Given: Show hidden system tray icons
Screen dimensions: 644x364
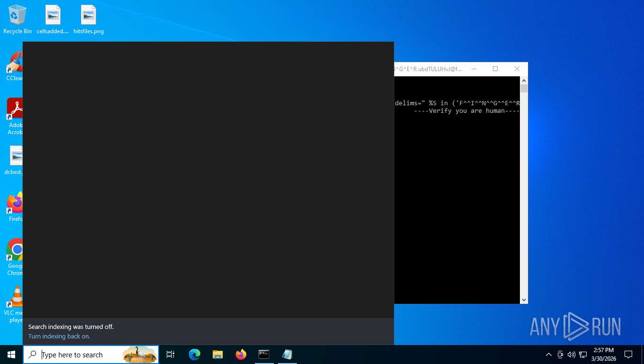Looking at the screenshot, I should point(549,355).
